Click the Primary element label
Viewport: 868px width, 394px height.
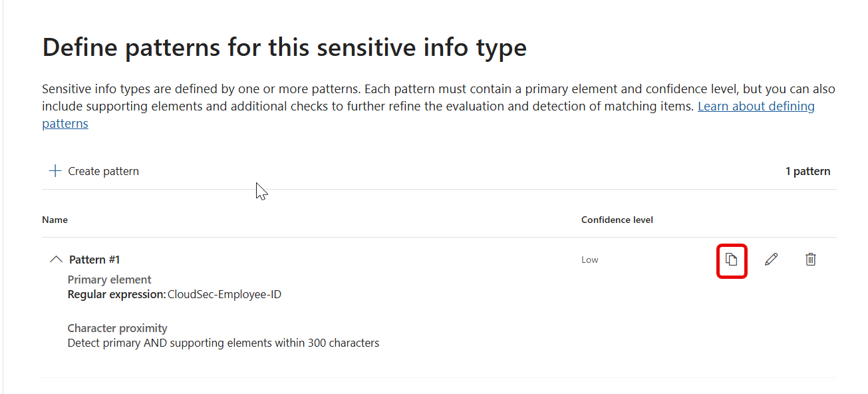[x=109, y=280]
